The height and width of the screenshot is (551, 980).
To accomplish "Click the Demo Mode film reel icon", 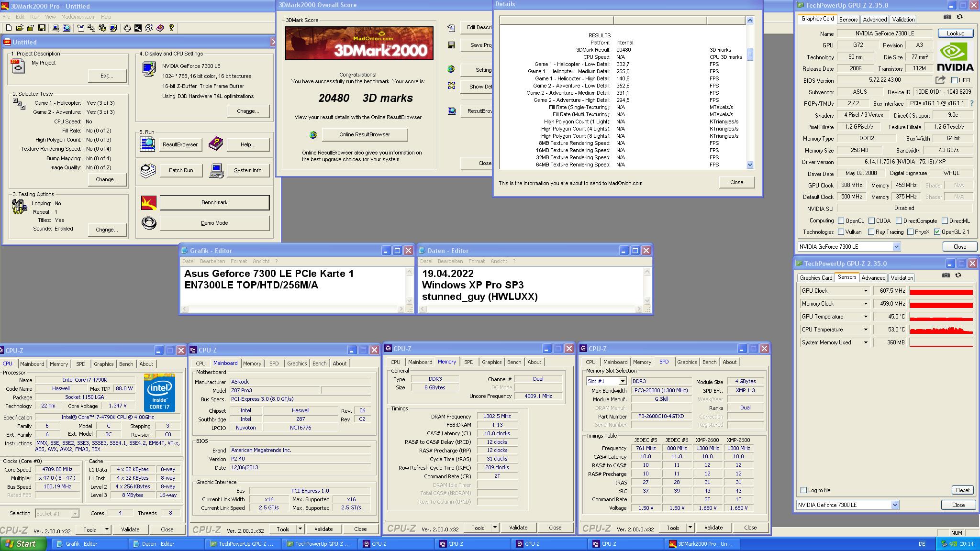I will tap(149, 223).
